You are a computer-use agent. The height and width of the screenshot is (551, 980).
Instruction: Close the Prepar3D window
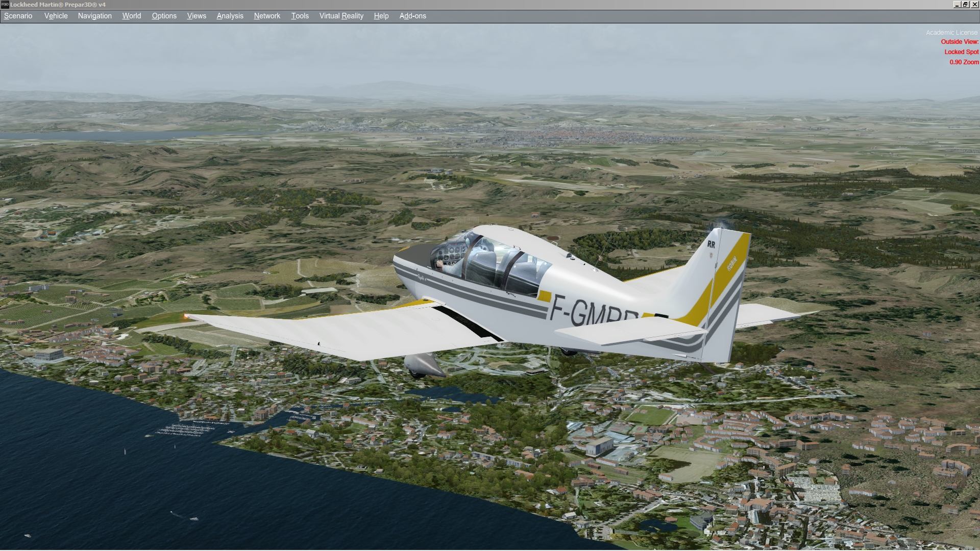(x=975, y=5)
